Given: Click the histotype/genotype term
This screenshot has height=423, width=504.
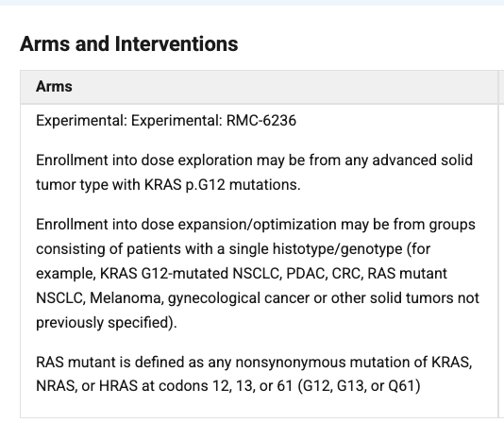Looking at the screenshot, I should click(337, 249).
